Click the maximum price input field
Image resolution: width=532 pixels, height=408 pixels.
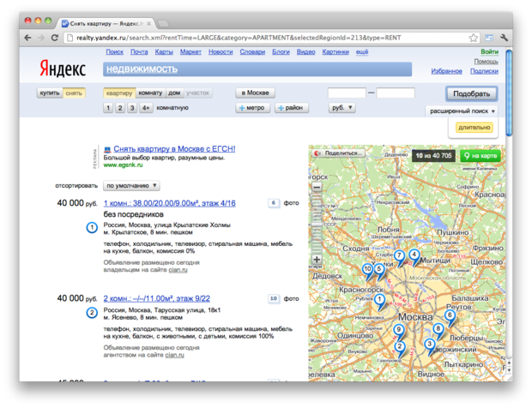(396, 93)
